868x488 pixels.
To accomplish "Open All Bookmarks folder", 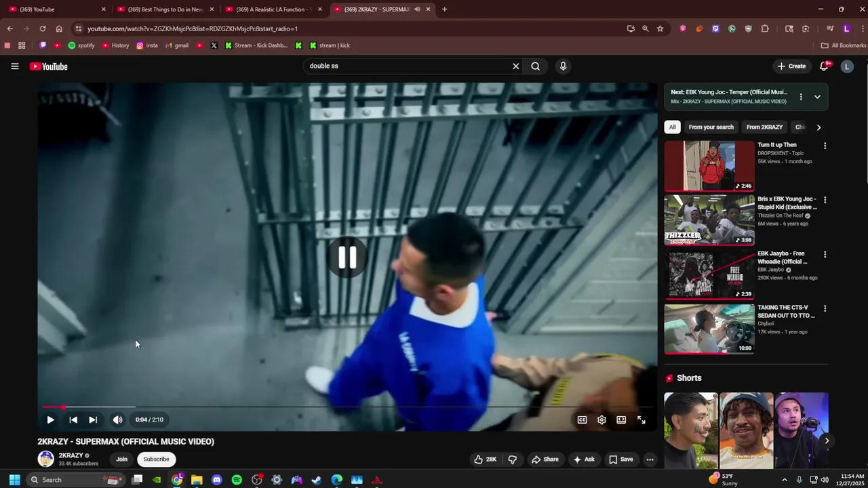I will click(x=843, y=45).
